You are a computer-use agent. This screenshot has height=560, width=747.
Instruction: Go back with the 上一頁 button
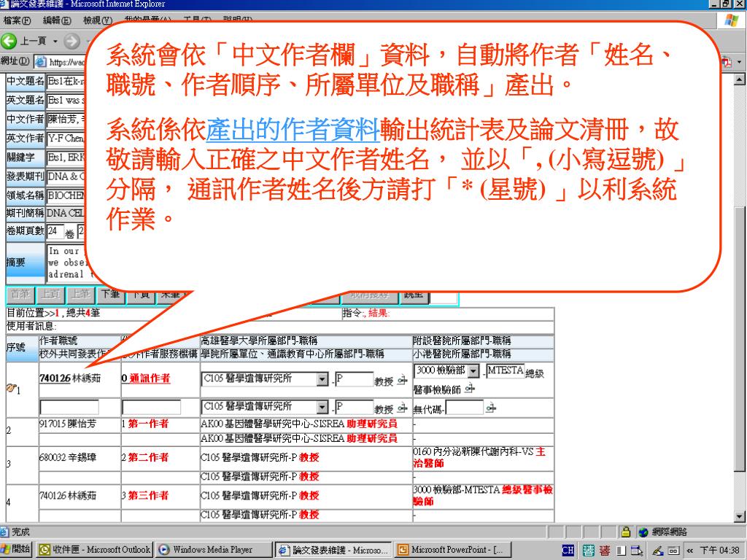(x=24, y=41)
